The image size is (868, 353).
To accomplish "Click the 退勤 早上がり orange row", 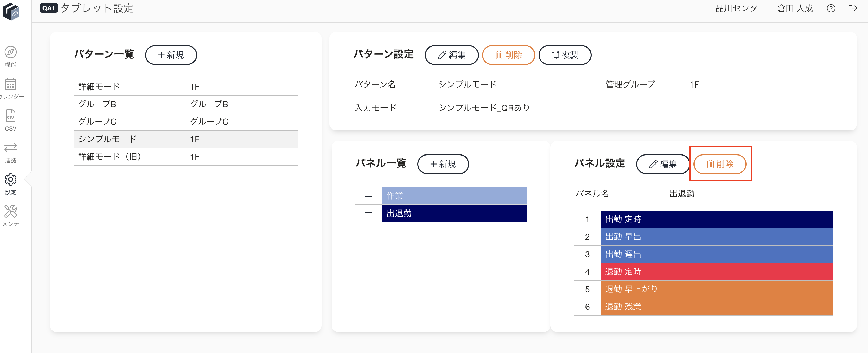I will tap(717, 289).
